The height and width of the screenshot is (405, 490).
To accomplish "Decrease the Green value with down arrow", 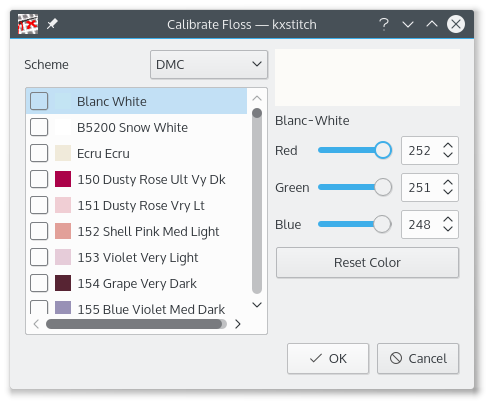I will point(448,192).
